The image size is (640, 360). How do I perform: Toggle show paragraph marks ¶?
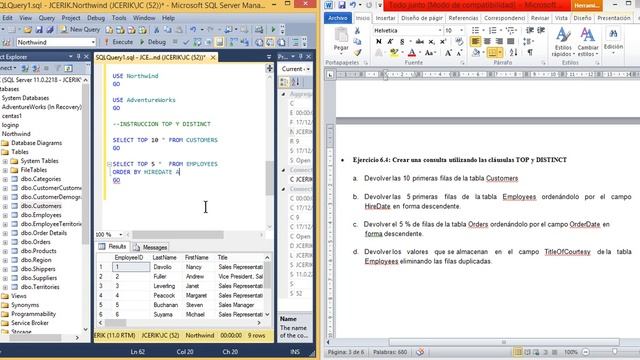click(530, 52)
